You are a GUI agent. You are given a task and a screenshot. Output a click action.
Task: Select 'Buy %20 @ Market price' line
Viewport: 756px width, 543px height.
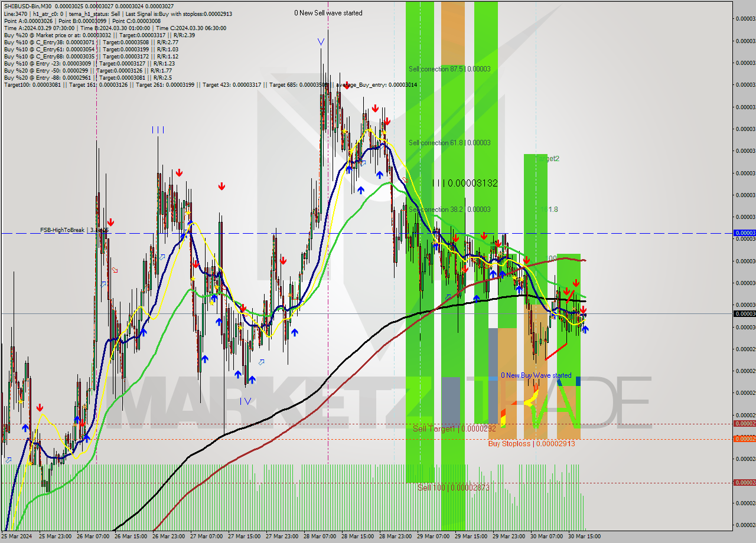click(x=99, y=35)
